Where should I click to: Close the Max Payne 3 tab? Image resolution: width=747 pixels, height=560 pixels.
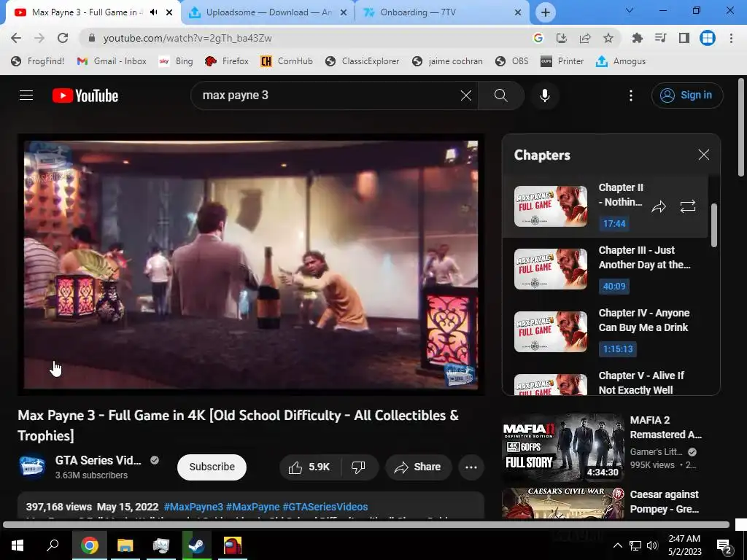pos(169,12)
